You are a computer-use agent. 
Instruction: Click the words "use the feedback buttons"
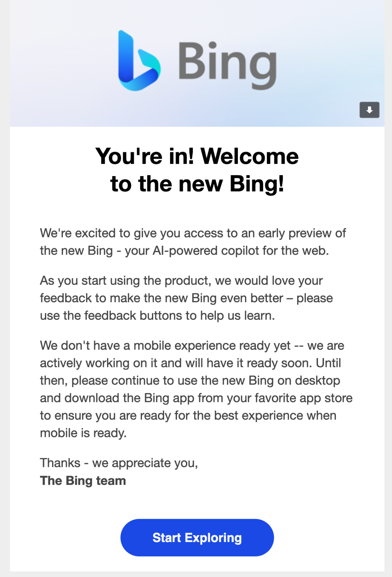point(111,316)
